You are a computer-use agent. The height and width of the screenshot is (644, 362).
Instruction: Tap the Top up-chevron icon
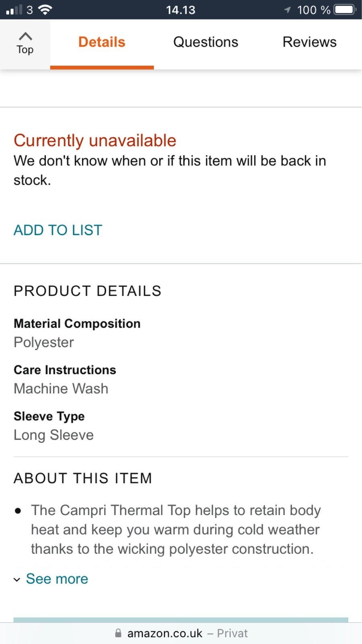click(25, 37)
